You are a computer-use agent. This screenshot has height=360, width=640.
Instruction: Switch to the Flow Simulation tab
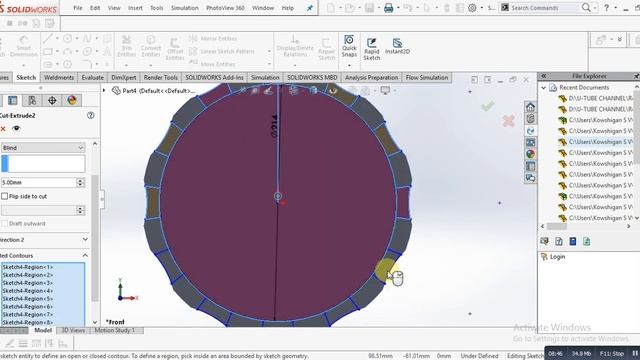tap(427, 78)
